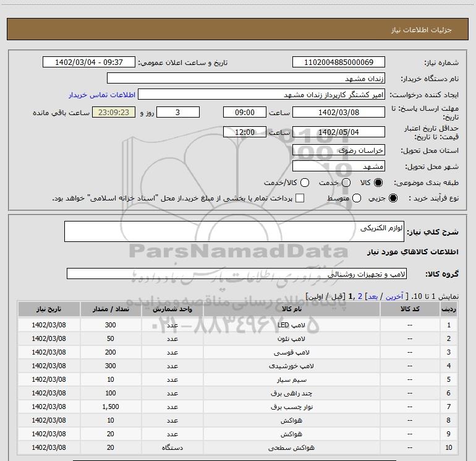Click the response deadline date 1402/03/08 field
Viewport: 476px width, 461px height.
(339, 112)
